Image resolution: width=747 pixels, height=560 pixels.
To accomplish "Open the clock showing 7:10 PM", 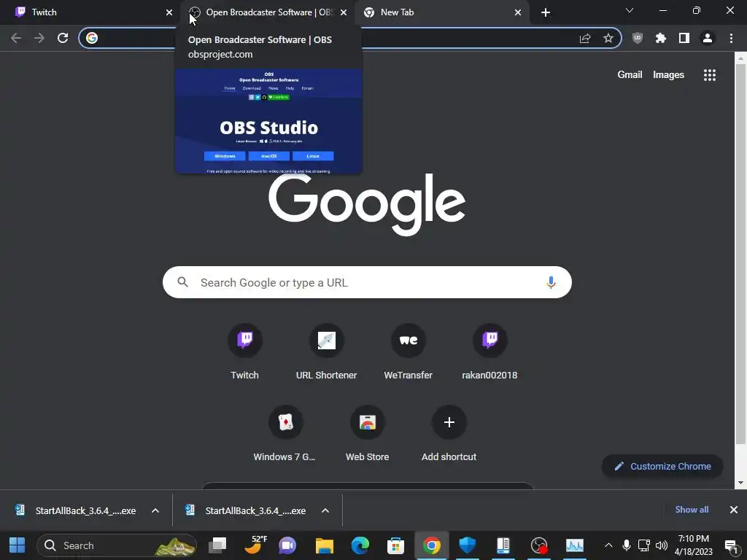I will tap(694, 545).
